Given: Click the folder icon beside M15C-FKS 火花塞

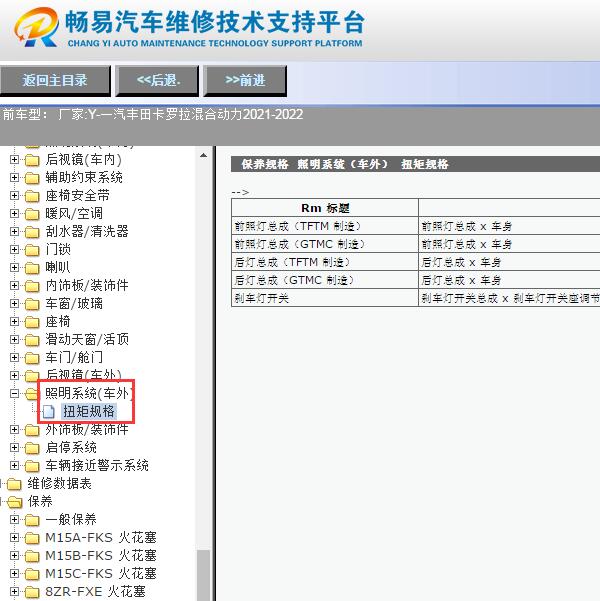Looking at the screenshot, I should tap(32, 575).
